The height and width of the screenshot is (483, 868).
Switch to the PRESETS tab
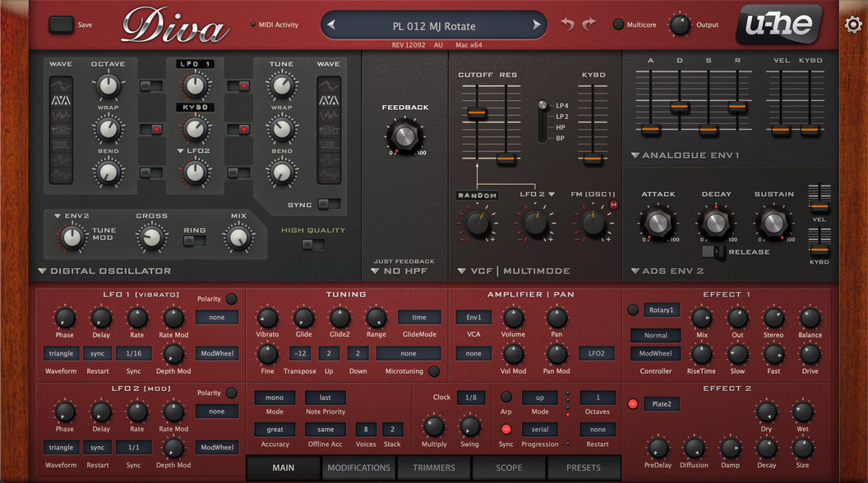(584, 467)
